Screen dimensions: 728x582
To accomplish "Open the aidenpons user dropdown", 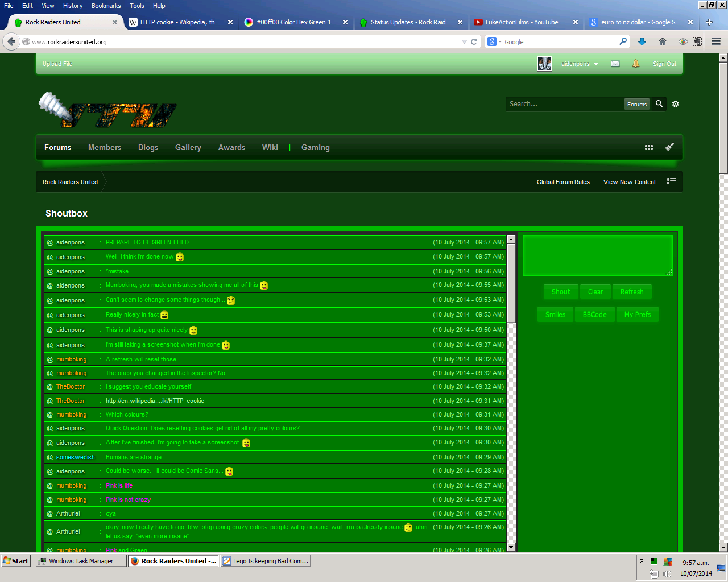I will [x=579, y=64].
